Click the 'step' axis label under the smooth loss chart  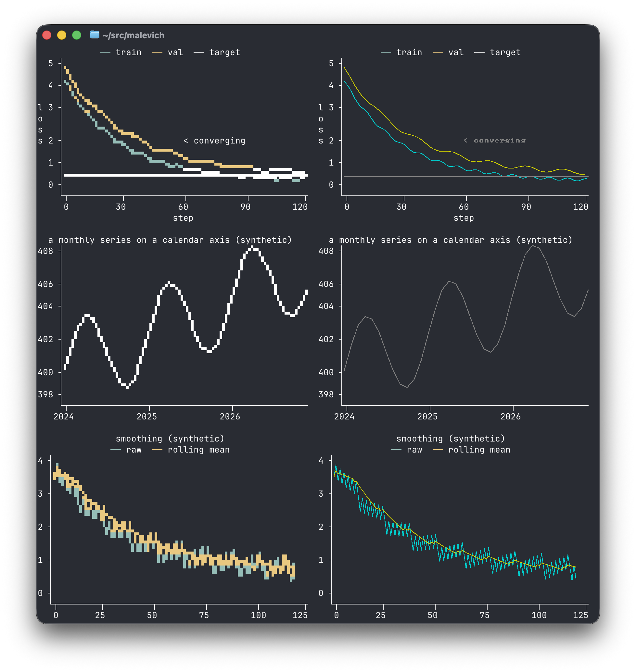tap(464, 218)
